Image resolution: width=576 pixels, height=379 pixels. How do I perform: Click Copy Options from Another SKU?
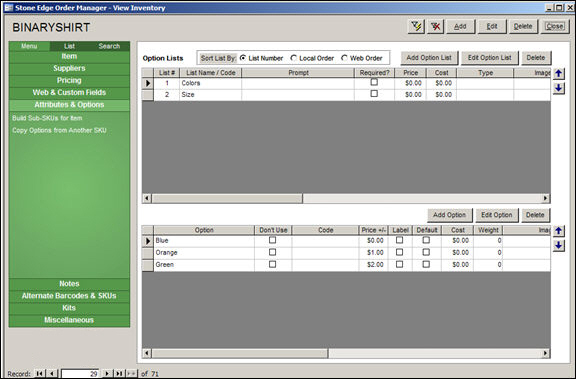[x=59, y=130]
